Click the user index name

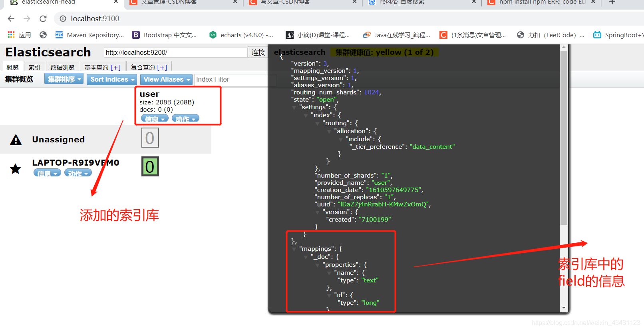point(149,94)
